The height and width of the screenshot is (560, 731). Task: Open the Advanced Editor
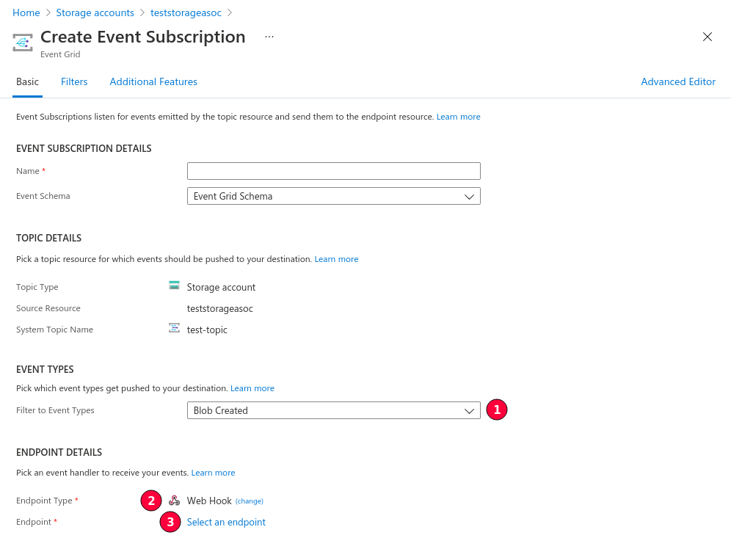[678, 81]
